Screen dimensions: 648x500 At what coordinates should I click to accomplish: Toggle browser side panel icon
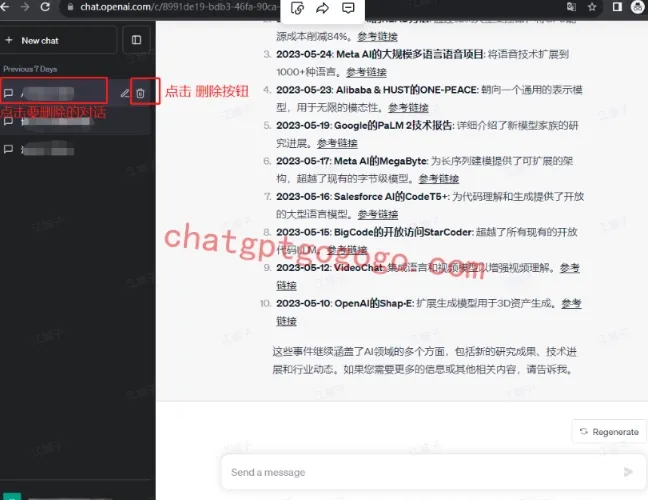(617, 7)
